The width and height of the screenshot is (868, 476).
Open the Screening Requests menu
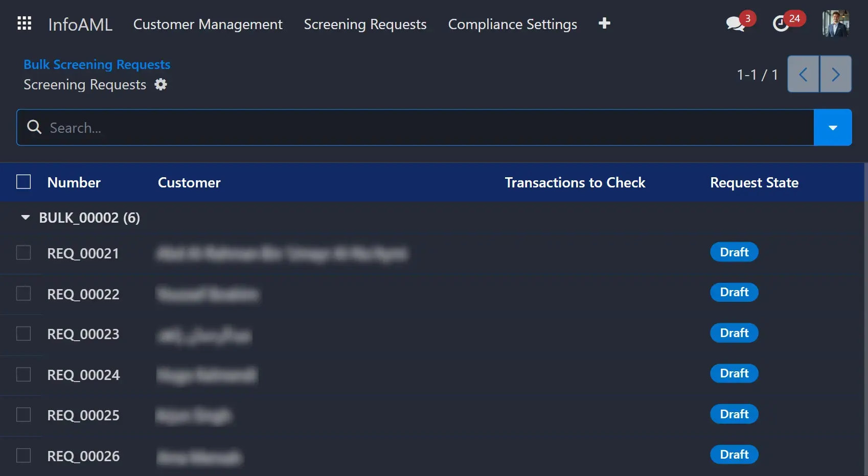[365, 24]
